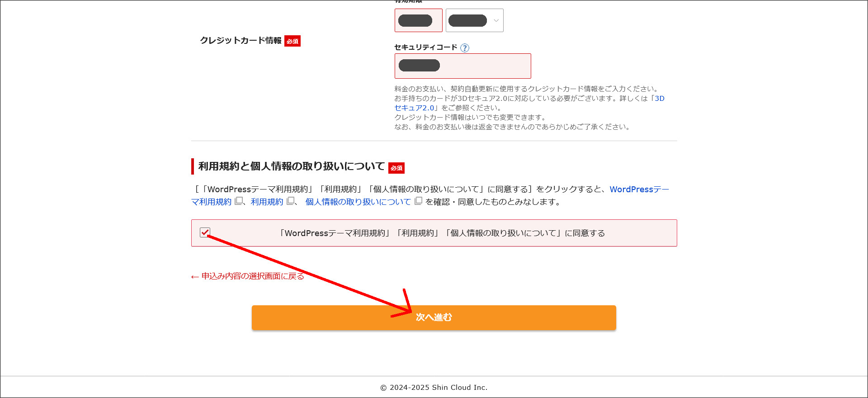
Task: Click the security code help question icon
Action: point(465,48)
